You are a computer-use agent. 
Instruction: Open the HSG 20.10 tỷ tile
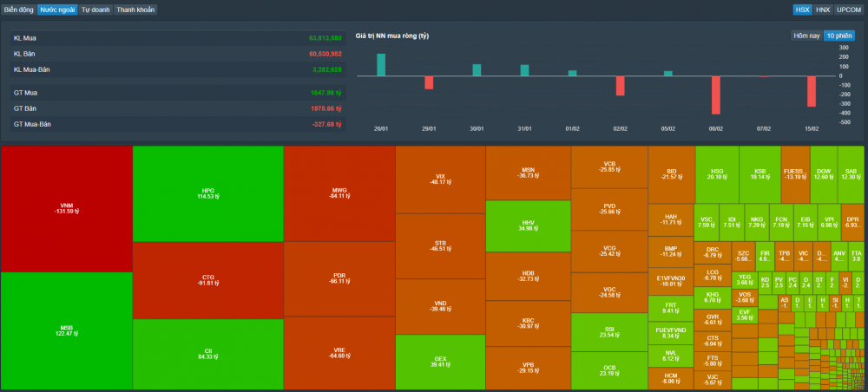717,174
